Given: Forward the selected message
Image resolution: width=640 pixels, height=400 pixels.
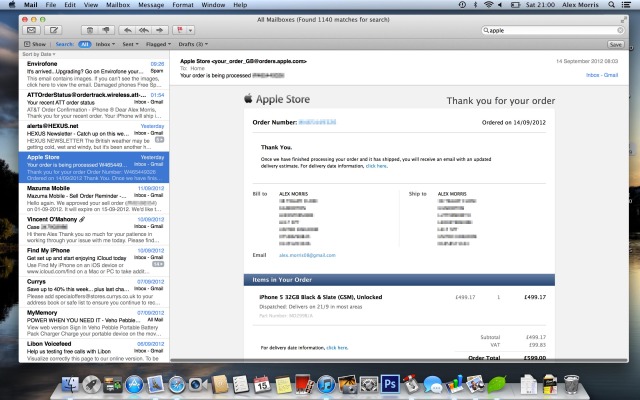Looking at the screenshot, I should [x=160, y=30].
